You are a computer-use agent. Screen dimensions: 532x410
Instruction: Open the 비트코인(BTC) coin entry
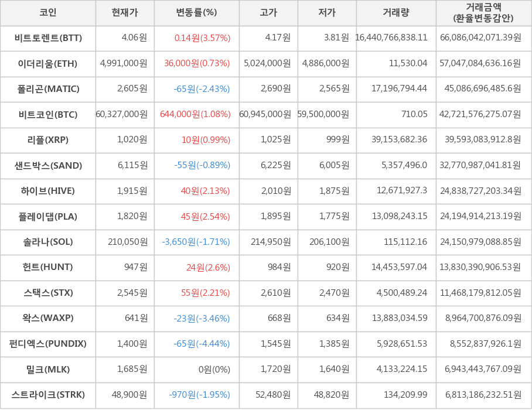[48, 115]
